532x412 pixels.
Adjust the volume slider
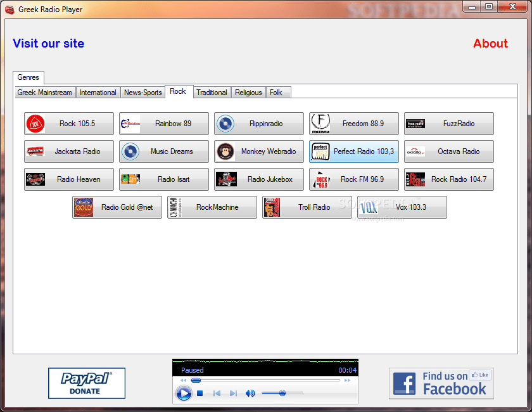pos(281,393)
